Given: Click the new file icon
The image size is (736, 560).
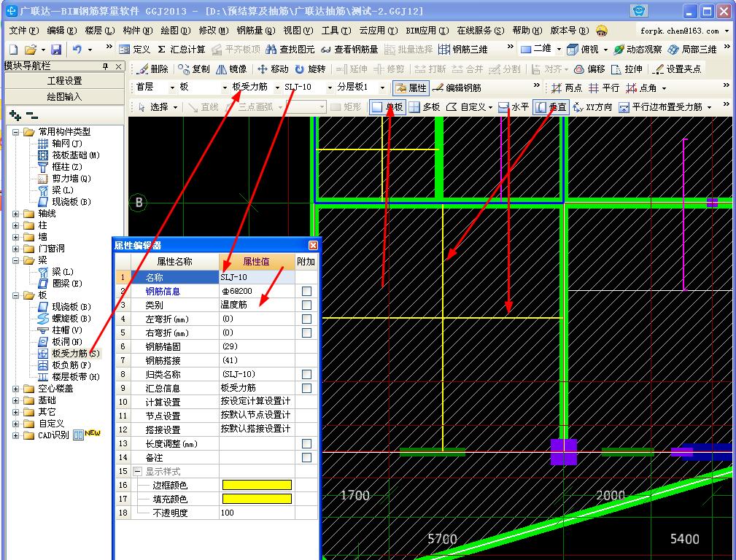Looking at the screenshot, I should (14, 50).
